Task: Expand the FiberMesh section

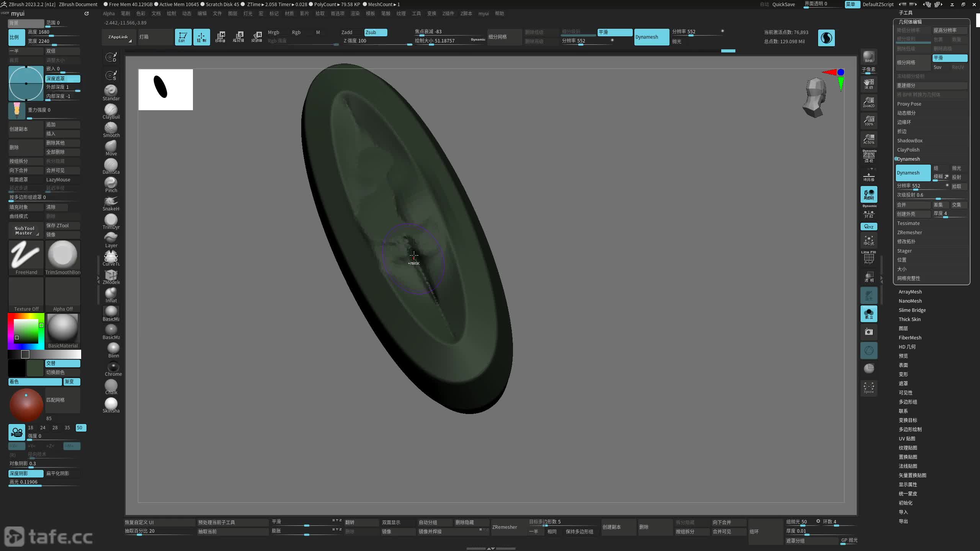Action: (910, 338)
